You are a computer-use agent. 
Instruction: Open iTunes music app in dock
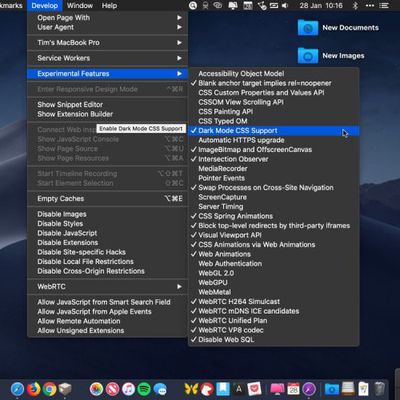coord(128,389)
